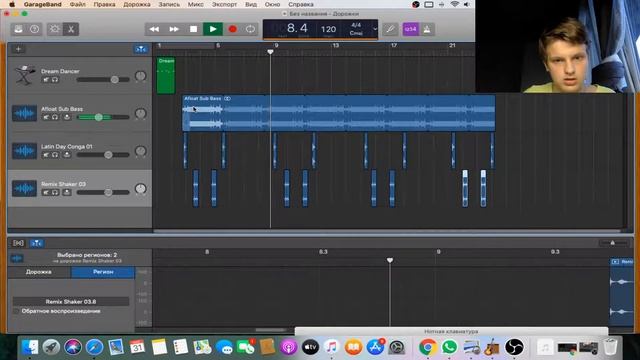
Task: Toggle Flex button in editor header
Action: 18,243
